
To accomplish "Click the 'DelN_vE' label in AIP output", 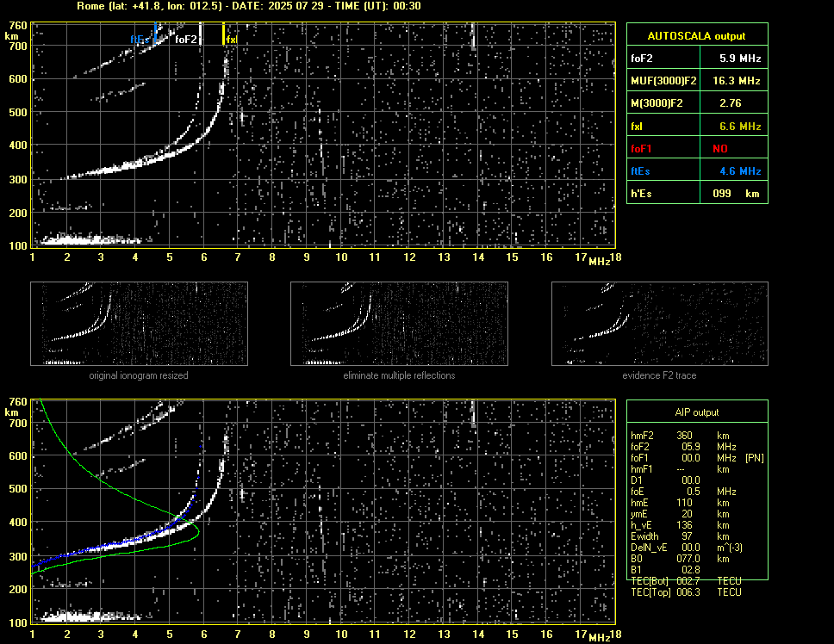I will click(x=649, y=548).
